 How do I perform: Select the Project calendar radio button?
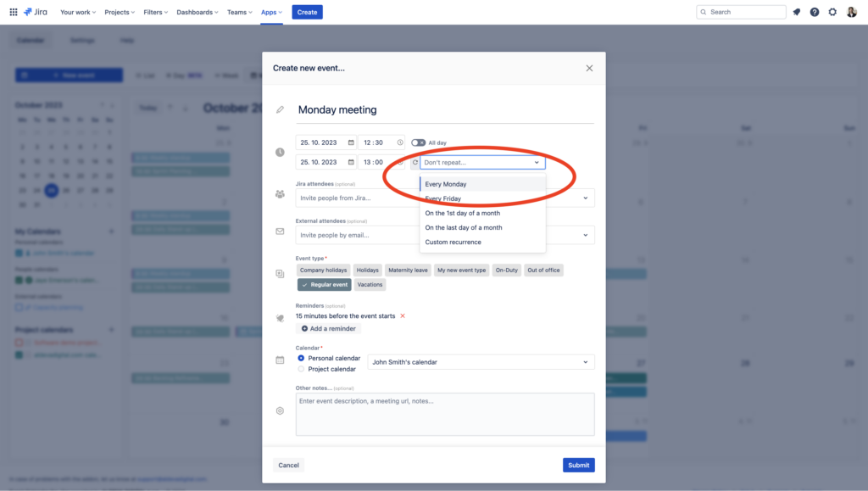[301, 370]
